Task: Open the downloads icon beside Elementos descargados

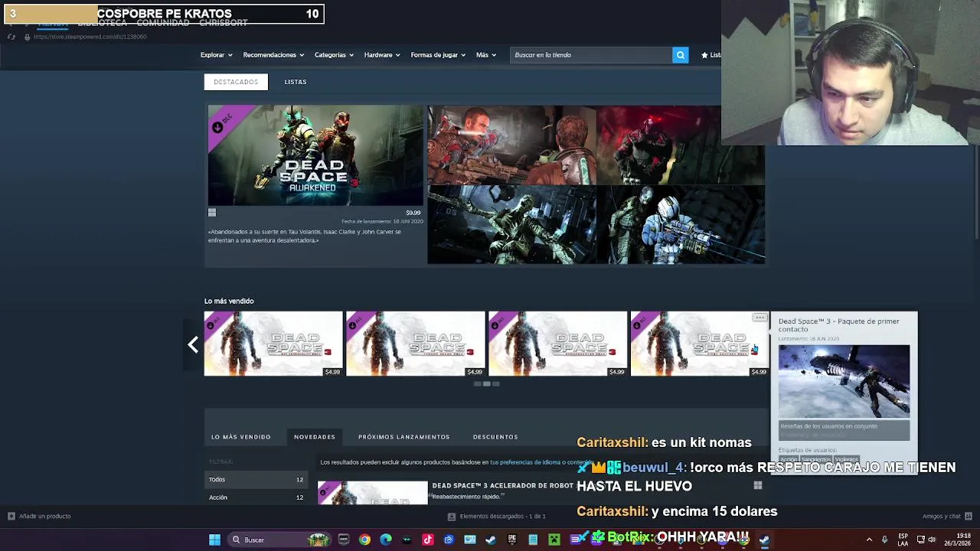Action: pyautogui.click(x=451, y=517)
